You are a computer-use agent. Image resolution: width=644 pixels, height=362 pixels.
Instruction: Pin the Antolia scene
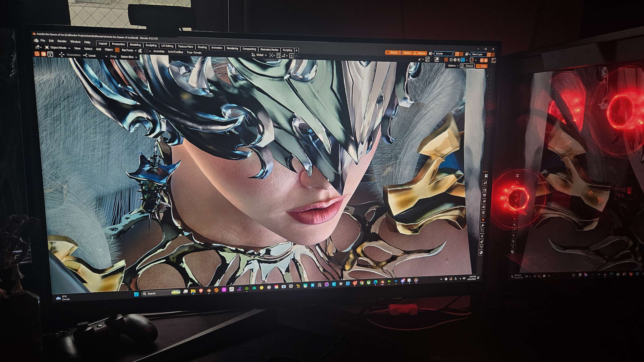click(x=453, y=54)
